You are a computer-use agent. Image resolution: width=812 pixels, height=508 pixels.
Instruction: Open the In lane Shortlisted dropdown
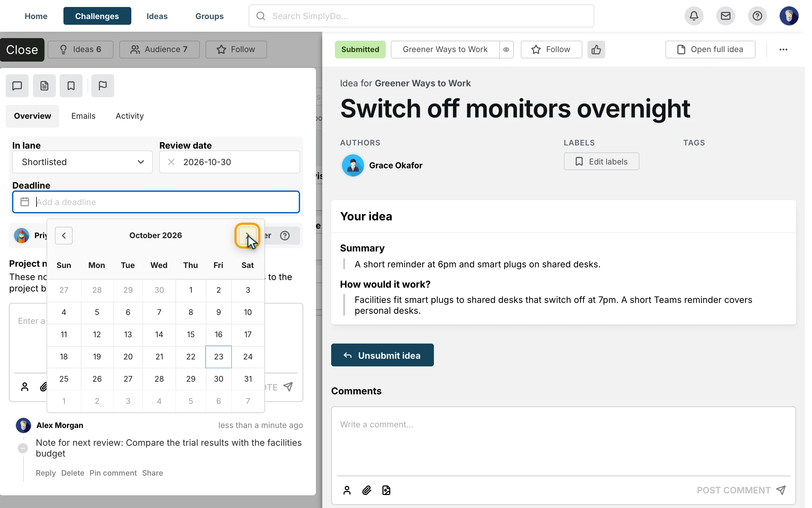[x=82, y=162]
